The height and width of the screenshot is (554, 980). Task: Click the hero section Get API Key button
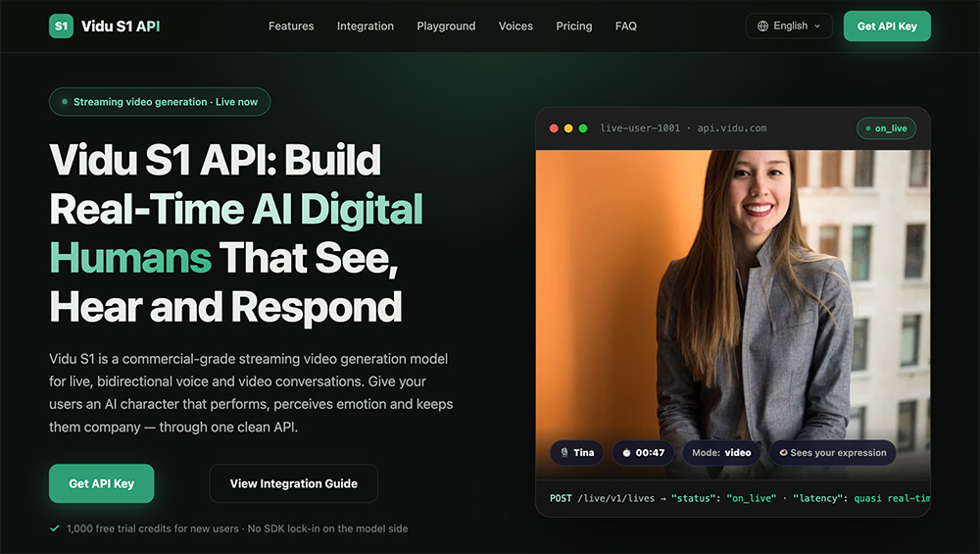(101, 483)
